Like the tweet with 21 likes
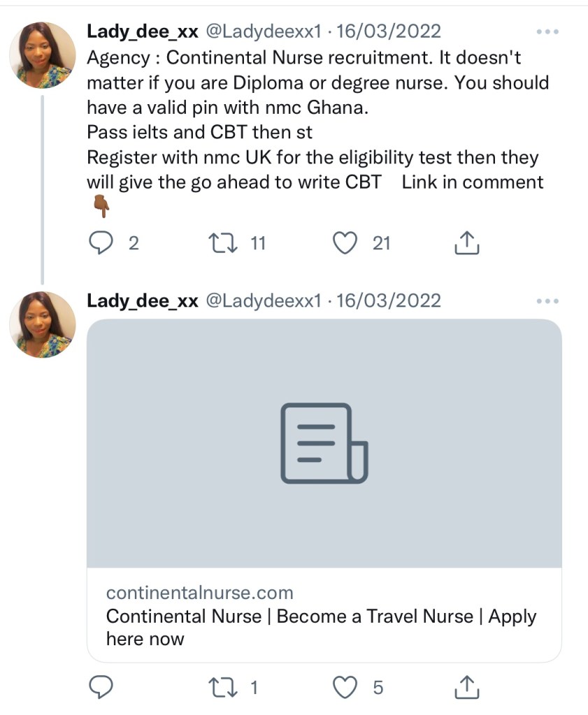 (x=343, y=243)
